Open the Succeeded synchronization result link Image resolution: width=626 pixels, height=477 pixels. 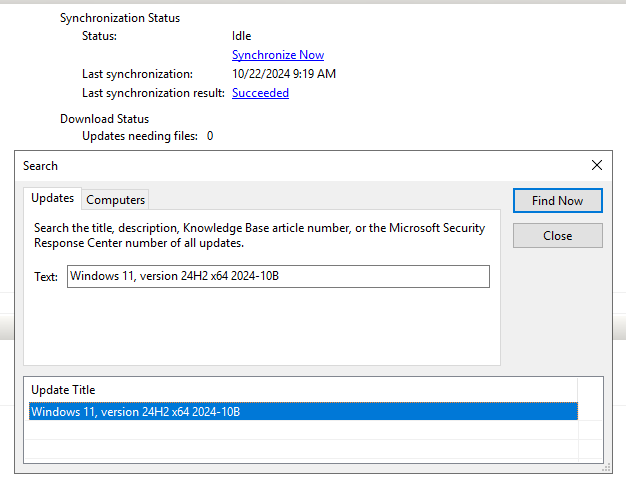tap(260, 93)
